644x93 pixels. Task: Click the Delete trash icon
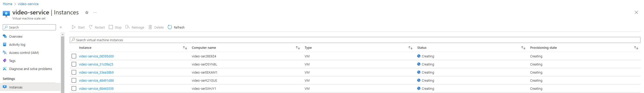pos(150,27)
